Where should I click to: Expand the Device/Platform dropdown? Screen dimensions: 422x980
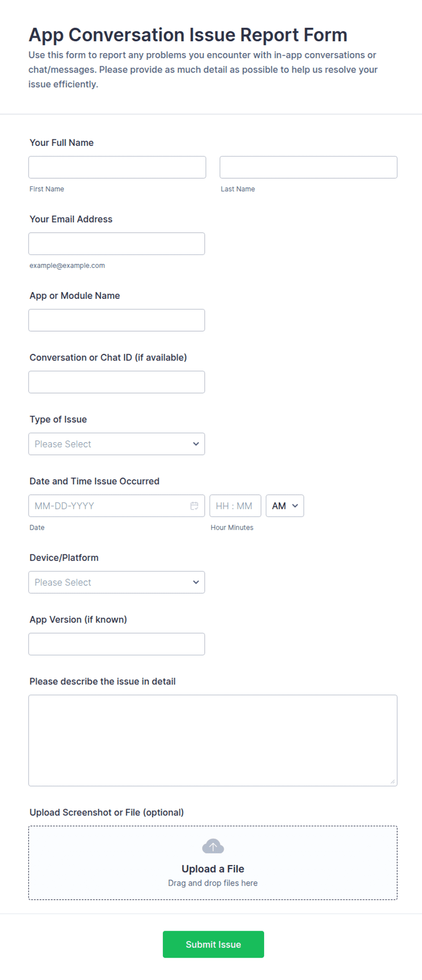click(x=117, y=582)
